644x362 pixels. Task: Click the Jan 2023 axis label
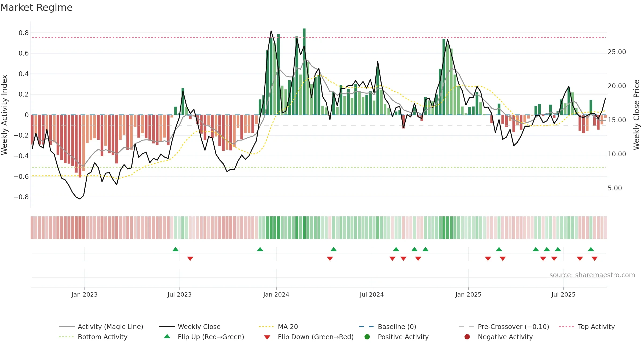pos(85,294)
